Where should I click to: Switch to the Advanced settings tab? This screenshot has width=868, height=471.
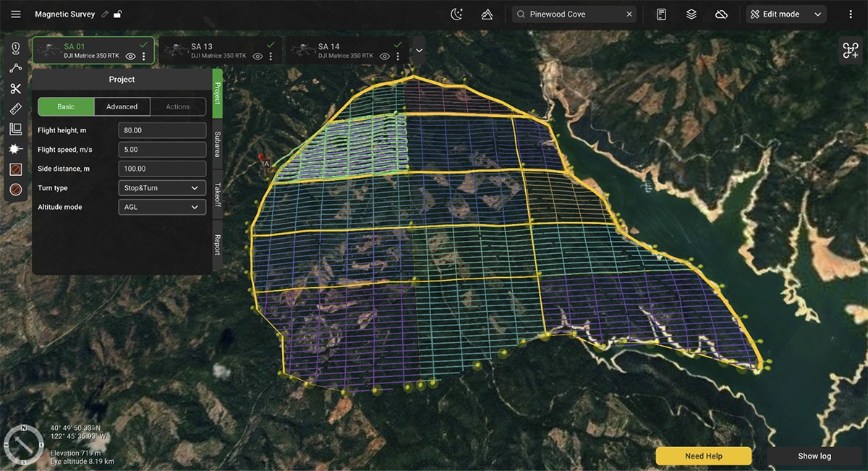122,106
